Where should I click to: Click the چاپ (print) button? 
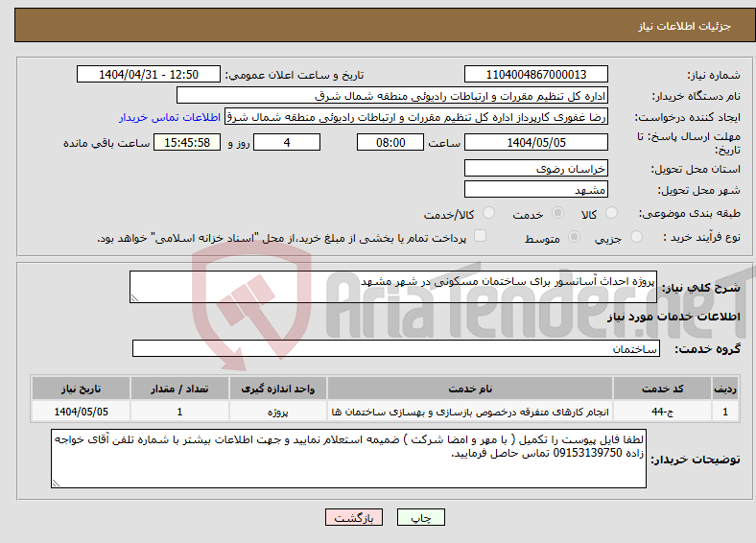point(420,517)
